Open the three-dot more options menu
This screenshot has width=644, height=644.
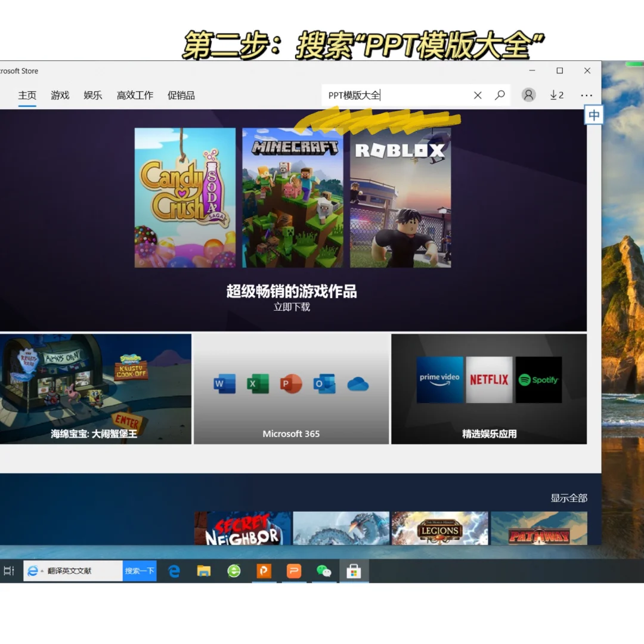[587, 95]
